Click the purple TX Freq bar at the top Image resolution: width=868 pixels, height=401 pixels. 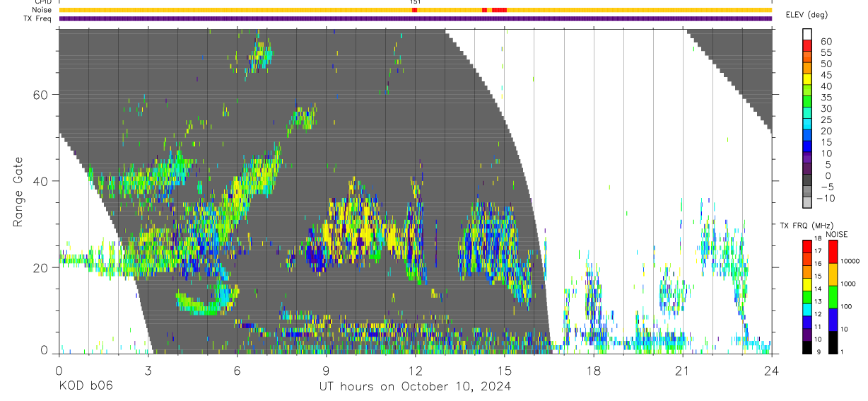click(416, 18)
